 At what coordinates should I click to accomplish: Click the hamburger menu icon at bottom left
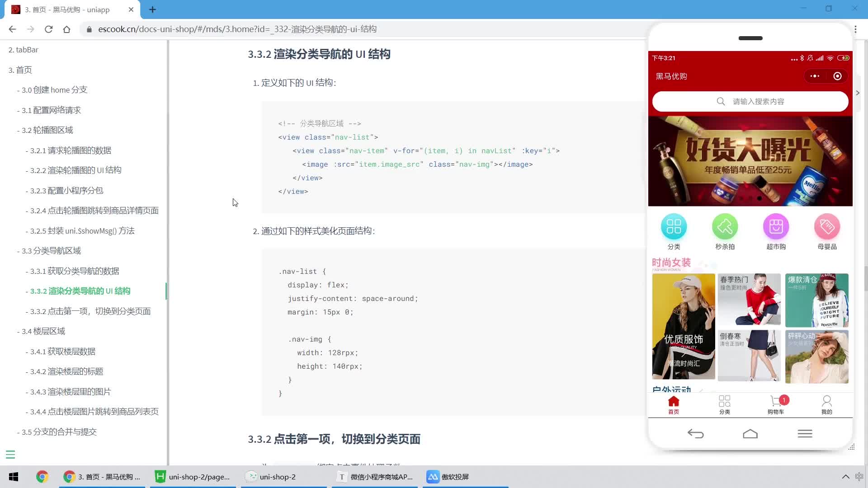(10, 455)
